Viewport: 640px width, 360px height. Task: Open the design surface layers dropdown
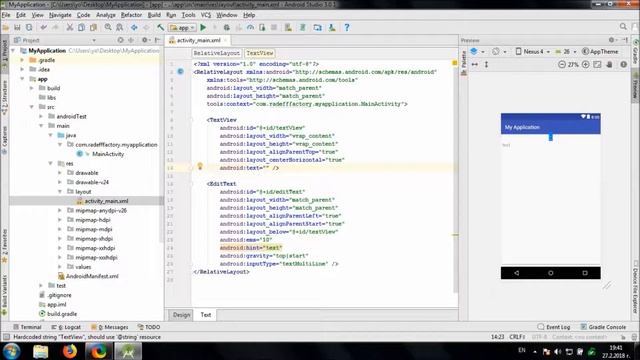click(477, 52)
